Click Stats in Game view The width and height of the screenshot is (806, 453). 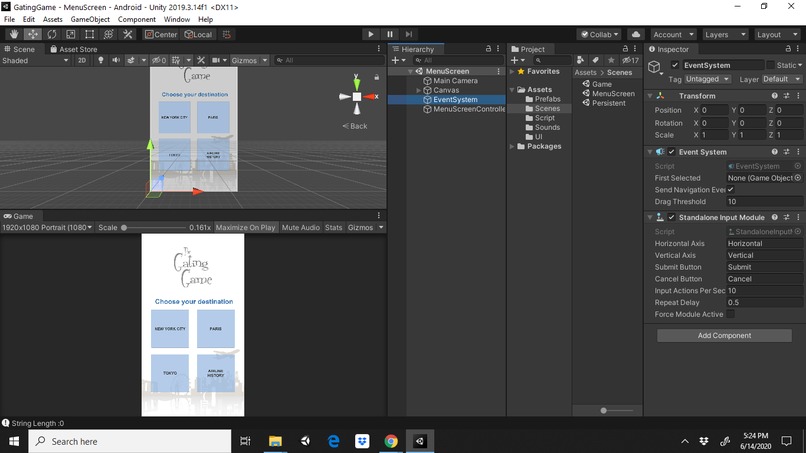tap(334, 227)
